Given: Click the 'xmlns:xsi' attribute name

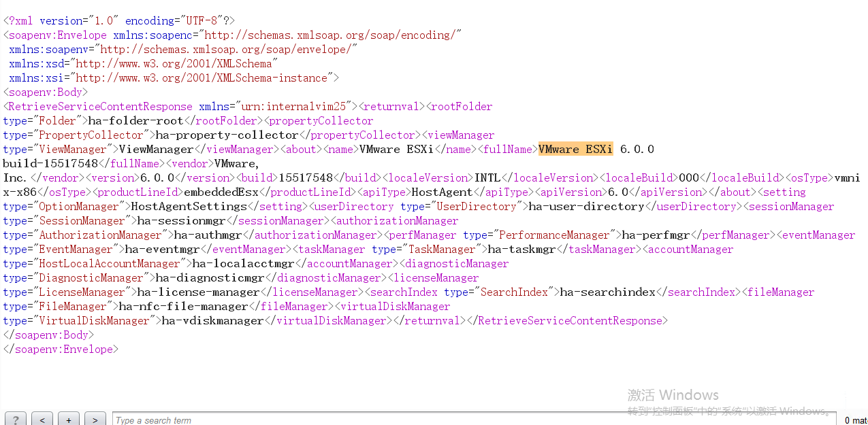Looking at the screenshot, I should (36, 78).
